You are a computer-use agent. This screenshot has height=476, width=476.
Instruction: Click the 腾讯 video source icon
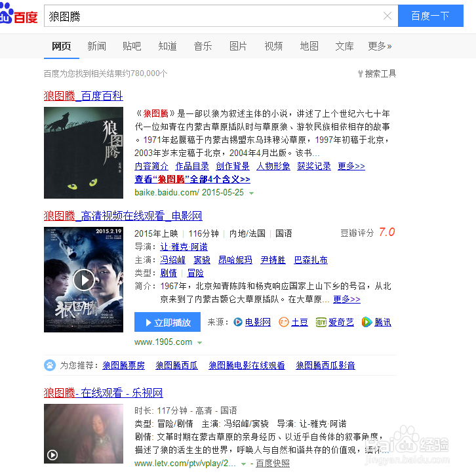click(367, 322)
